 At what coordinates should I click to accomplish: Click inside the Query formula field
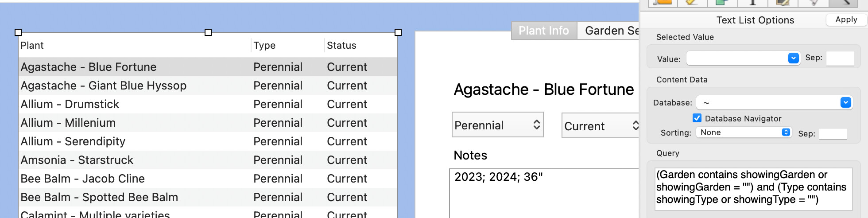tap(753, 189)
